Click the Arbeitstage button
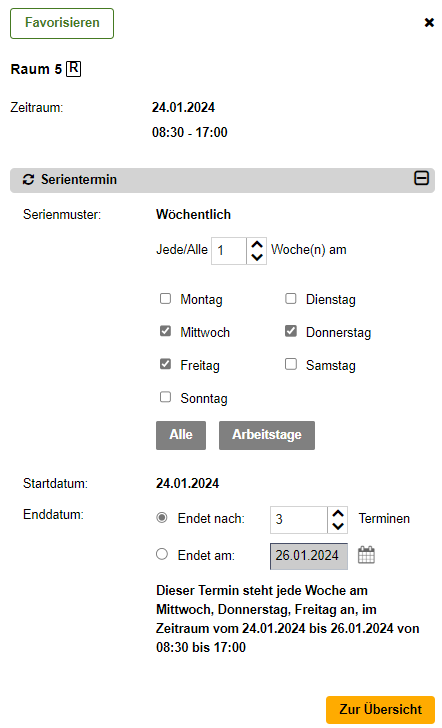This screenshot has height=728, width=442. point(267,435)
